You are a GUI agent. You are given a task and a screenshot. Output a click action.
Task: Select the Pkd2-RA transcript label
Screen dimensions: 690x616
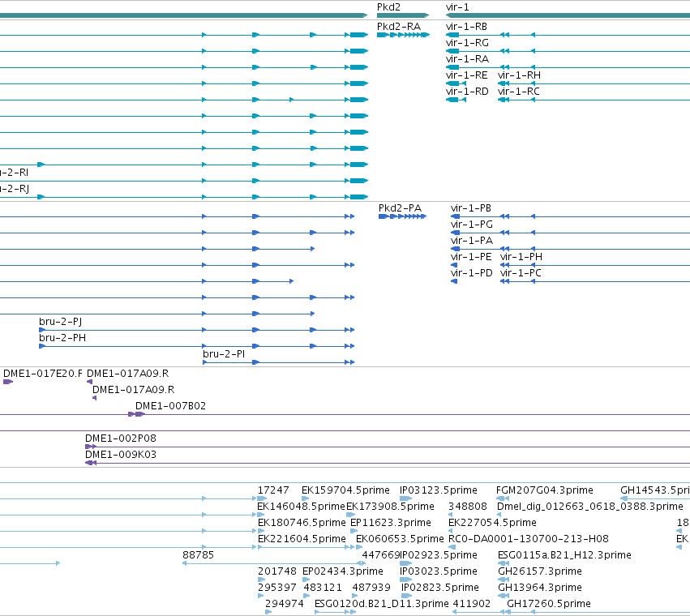point(399,27)
